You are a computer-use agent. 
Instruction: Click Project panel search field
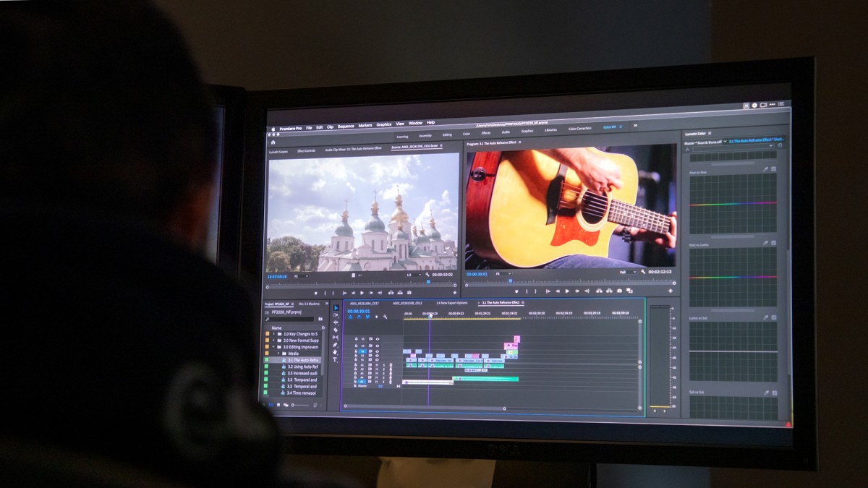tap(289, 319)
